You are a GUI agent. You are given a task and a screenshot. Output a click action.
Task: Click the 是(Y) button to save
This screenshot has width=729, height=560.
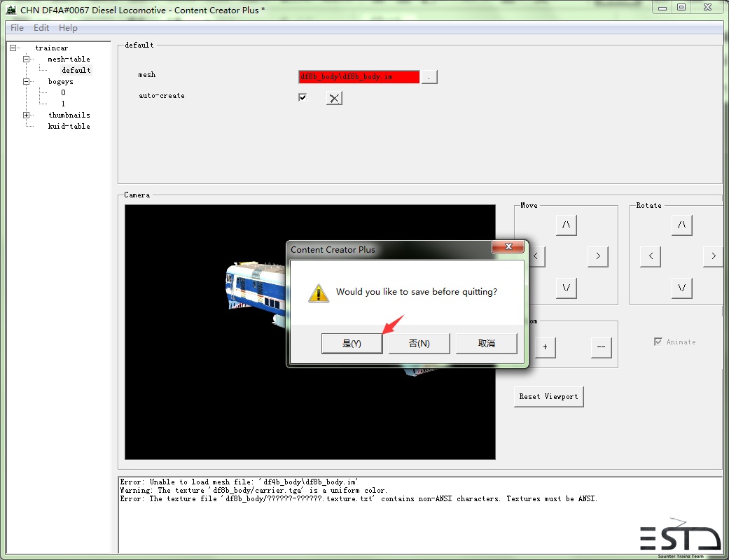click(x=352, y=344)
